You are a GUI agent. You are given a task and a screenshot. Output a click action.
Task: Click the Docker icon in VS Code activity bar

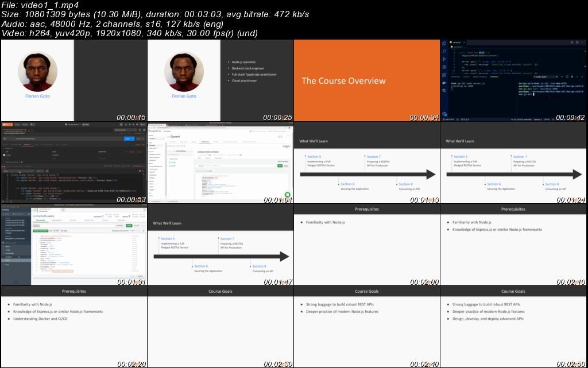coord(443,80)
